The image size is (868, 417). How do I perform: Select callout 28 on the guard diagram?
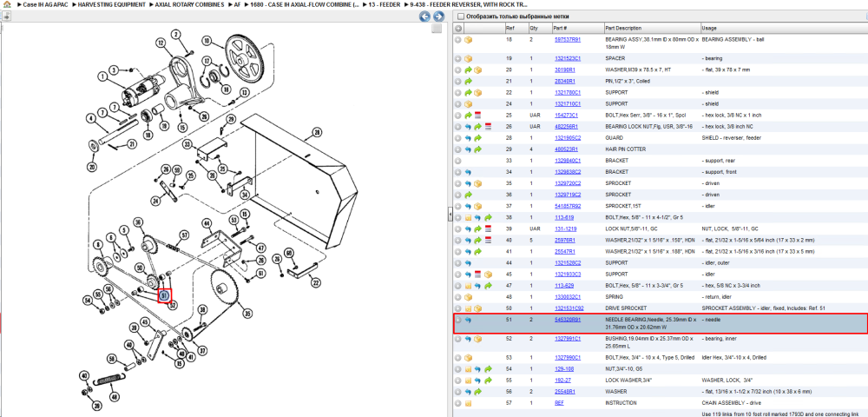[316, 133]
